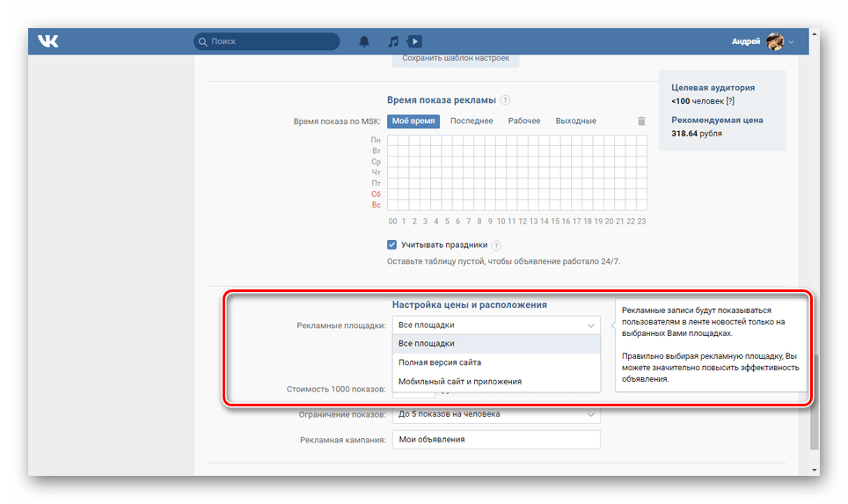The width and height of the screenshot is (848, 504).
Task: Click hour 12 column label in schedule
Action: pos(523,221)
